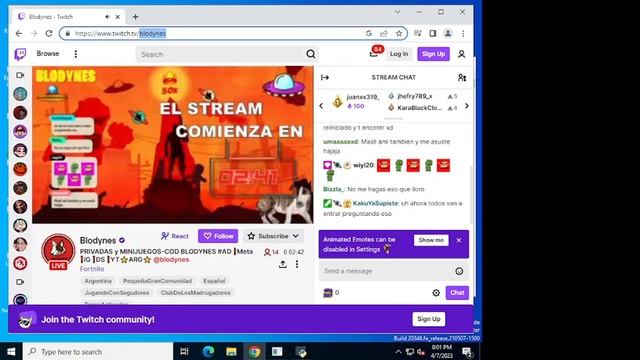Open a new Chrome tab

(135, 17)
